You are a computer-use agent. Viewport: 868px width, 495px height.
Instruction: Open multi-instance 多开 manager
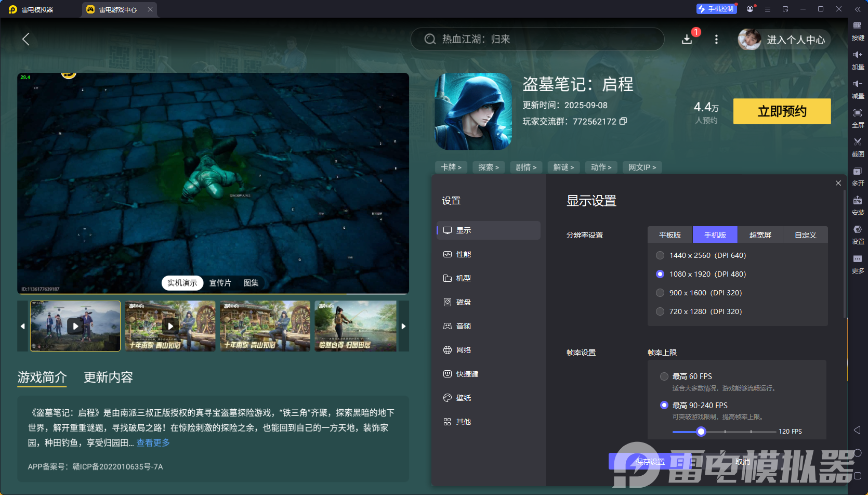pos(858,176)
